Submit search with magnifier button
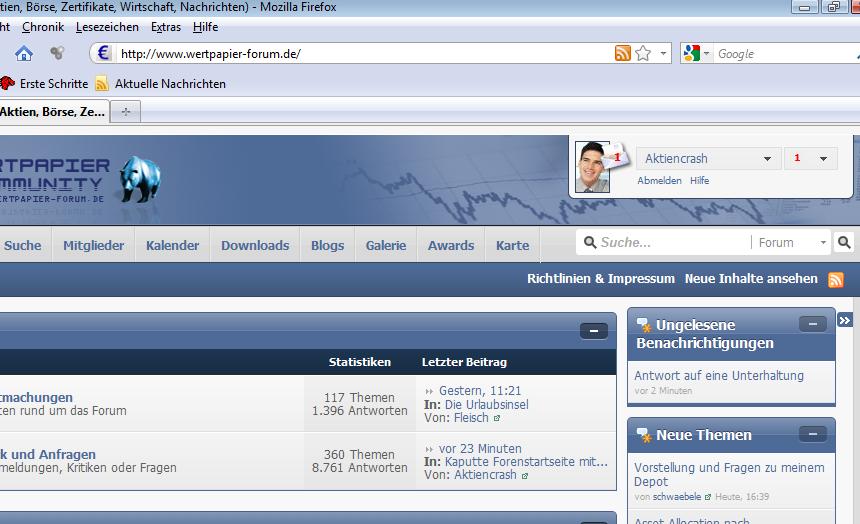The height and width of the screenshot is (524, 860). click(844, 242)
